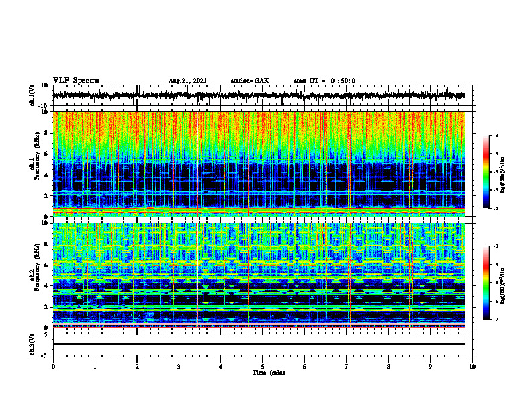The width and height of the screenshot is (532, 411).
Task: Click the ch.3 flat black signal line
Action: pyautogui.click(x=259, y=344)
